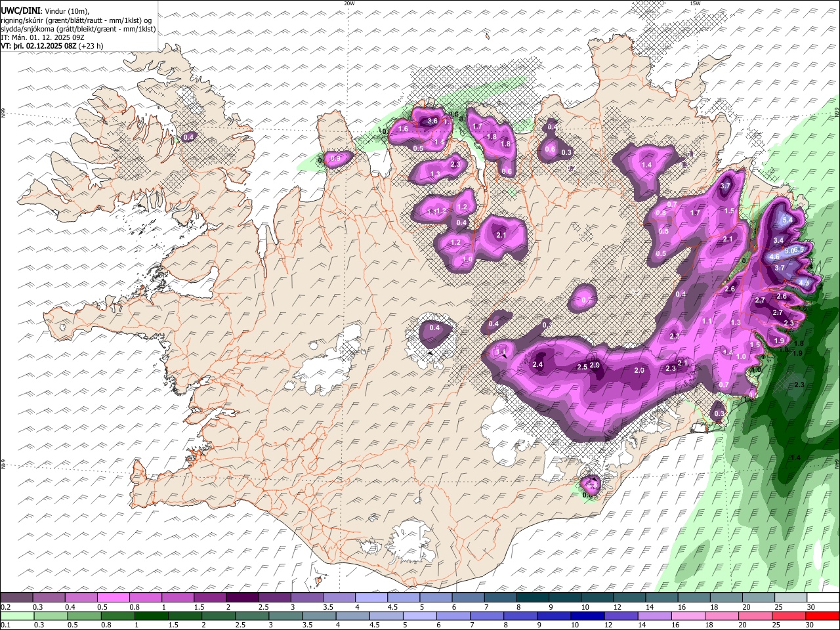840x630 pixels.
Task: Click the '2.9' precipitation value on the map
Action: [x=595, y=365]
